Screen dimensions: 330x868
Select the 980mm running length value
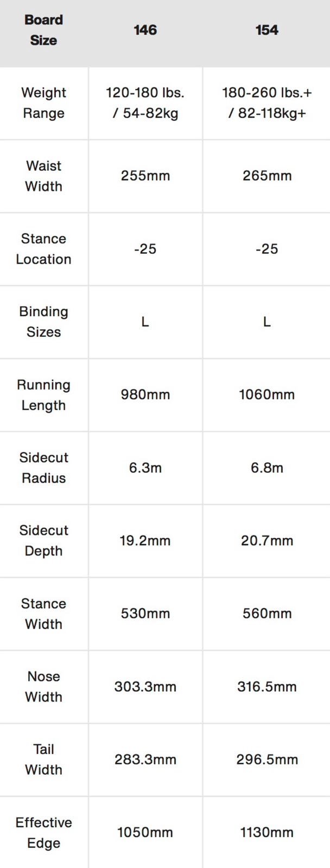pyautogui.click(x=145, y=394)
